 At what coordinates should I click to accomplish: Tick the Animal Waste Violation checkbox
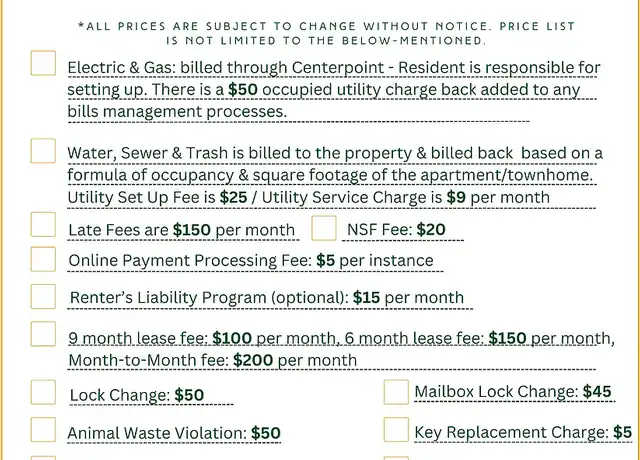coord(43,429)
